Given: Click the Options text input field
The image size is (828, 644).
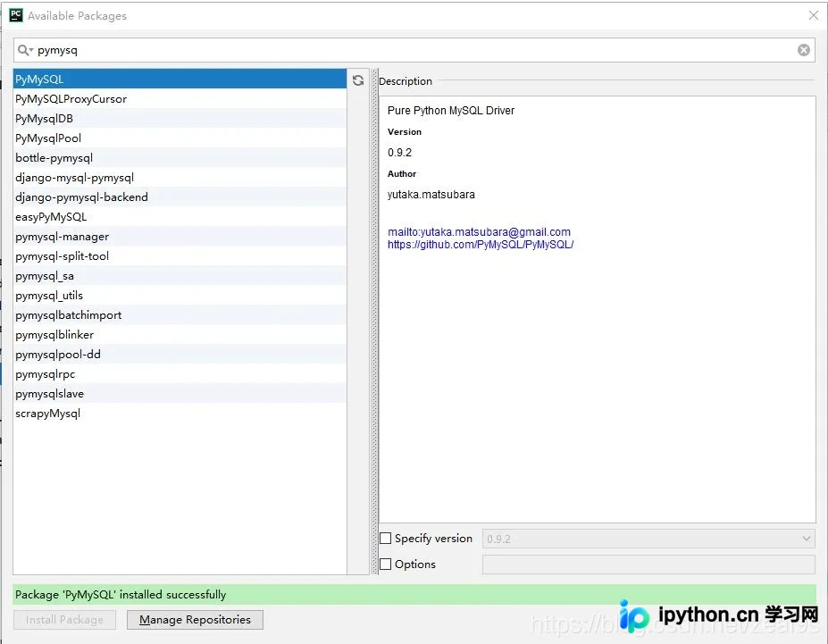Looking at the screenshot, I should point(648,565).
